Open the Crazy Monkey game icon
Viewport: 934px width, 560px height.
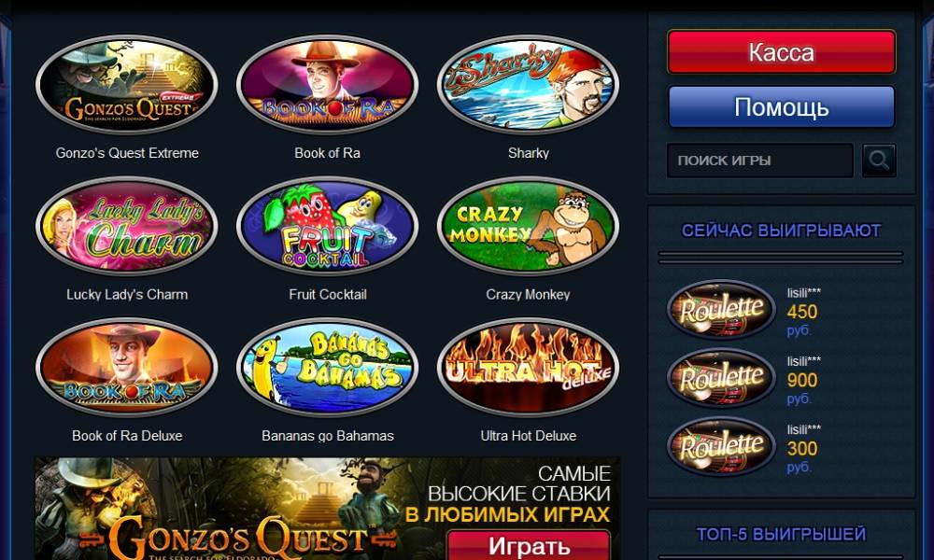(x=528, y=226)
